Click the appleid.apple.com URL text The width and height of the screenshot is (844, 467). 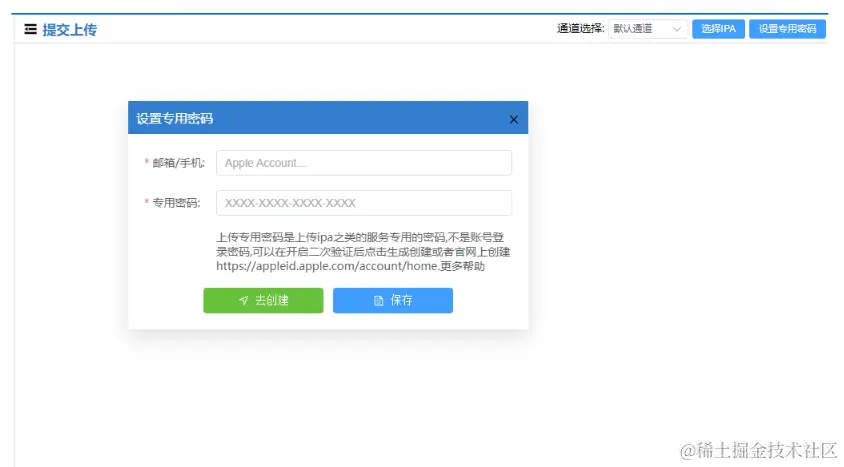click(x=327, y=266)
